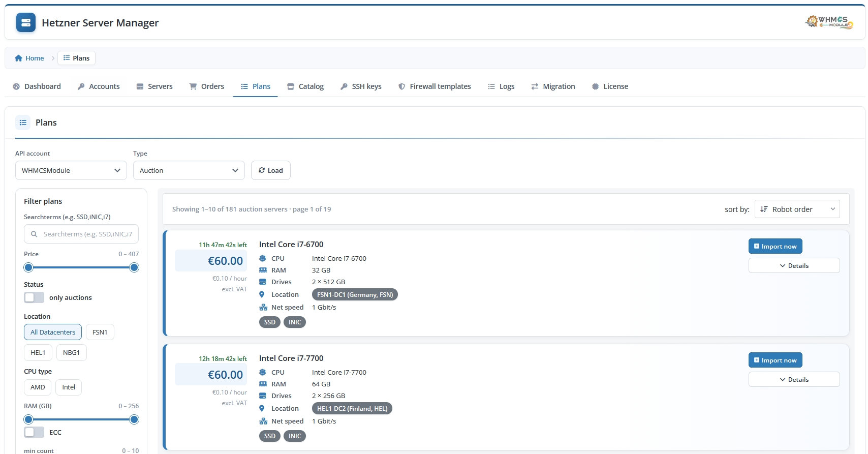Select the All Datacenters location filter
The image size is (868, 454).
53,332
